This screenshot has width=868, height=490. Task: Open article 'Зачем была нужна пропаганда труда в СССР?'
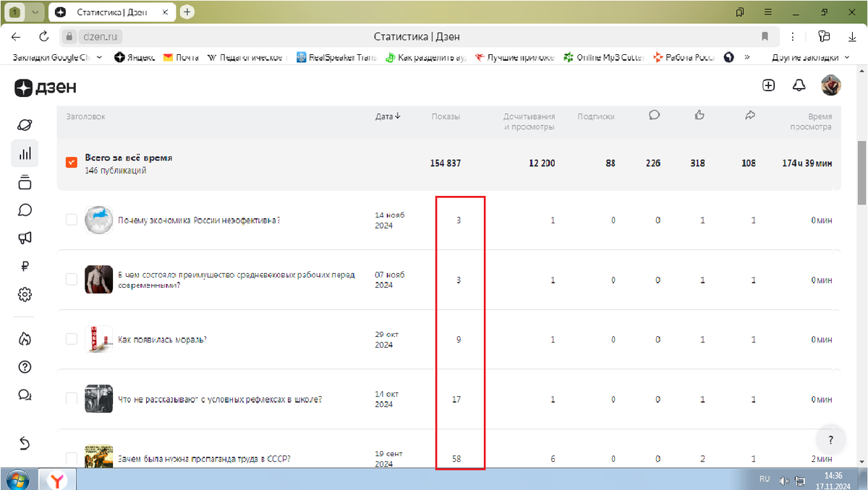click(204, 458)
